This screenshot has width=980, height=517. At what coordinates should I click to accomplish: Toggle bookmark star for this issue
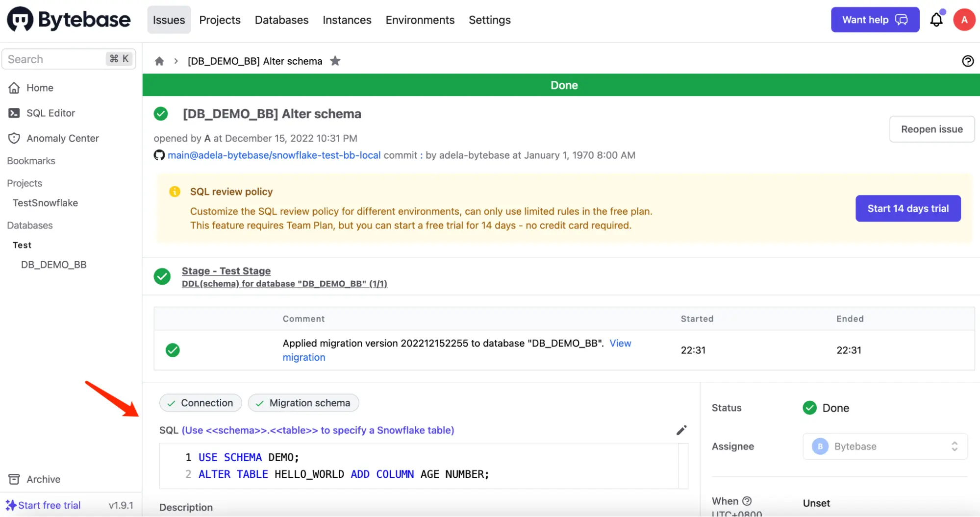pos(335,61)
